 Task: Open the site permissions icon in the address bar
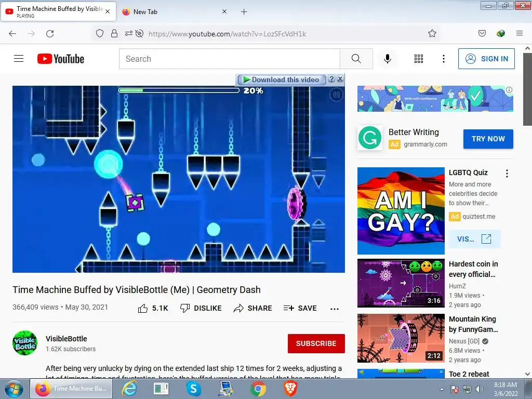coord(129,34)
